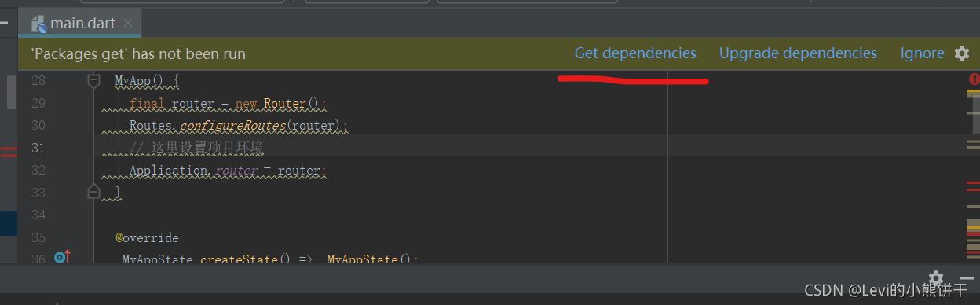Image resolution: width=980 pixels, height=305 pixels.
Task: Click the 'Packages get' has not been run message
Action: pyautogui.click(x=138, y=53)
